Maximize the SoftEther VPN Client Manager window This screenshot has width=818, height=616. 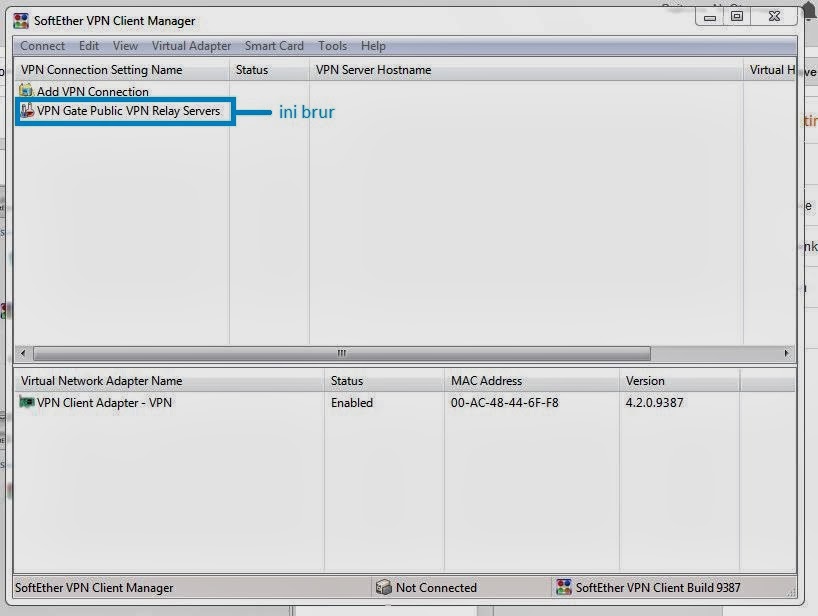737,17
